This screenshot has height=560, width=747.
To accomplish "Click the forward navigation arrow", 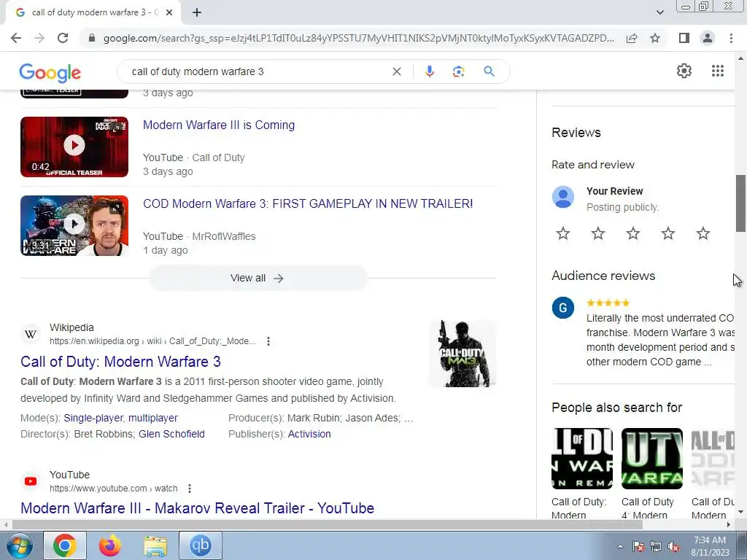I will pos(39,38).
